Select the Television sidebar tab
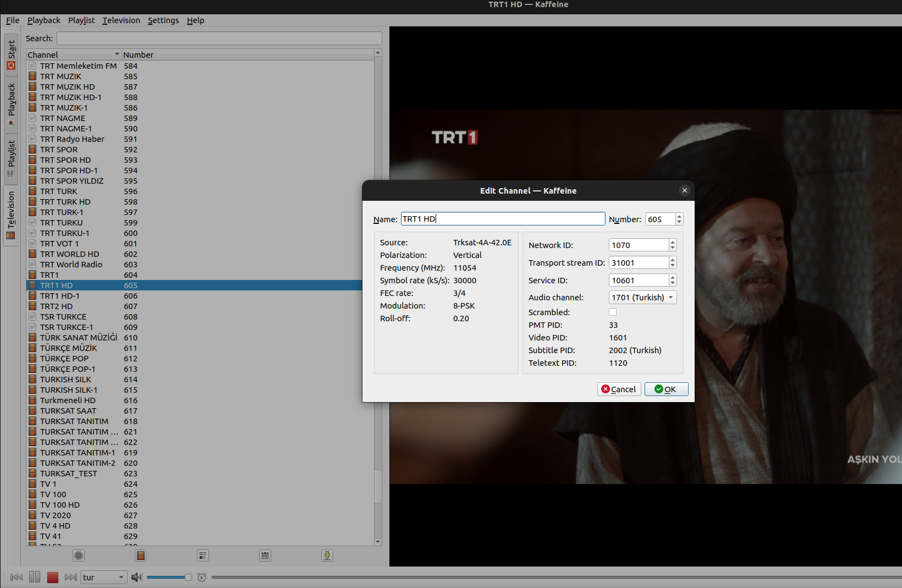 pyautogui.click(x=11, y=215)
